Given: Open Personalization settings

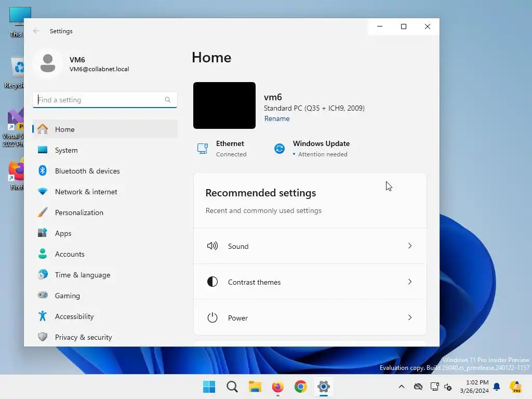Looking at the screenshot, I should point(105,212).
